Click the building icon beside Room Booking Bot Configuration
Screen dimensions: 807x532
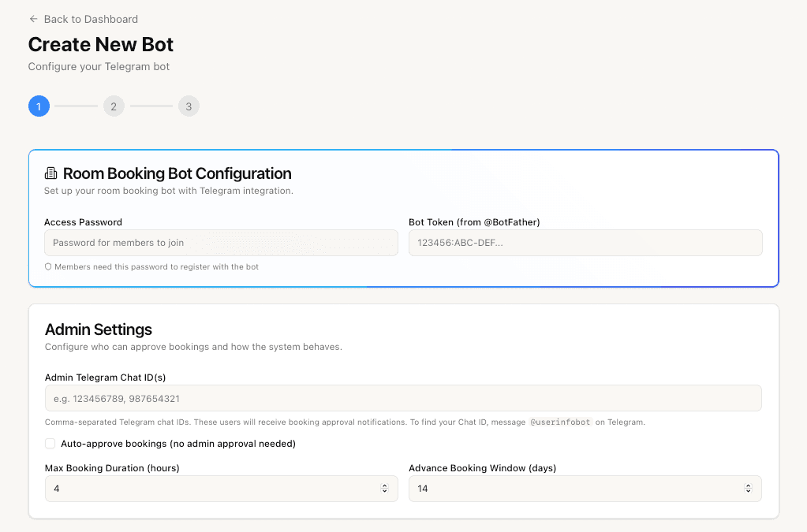coord(51,173)
